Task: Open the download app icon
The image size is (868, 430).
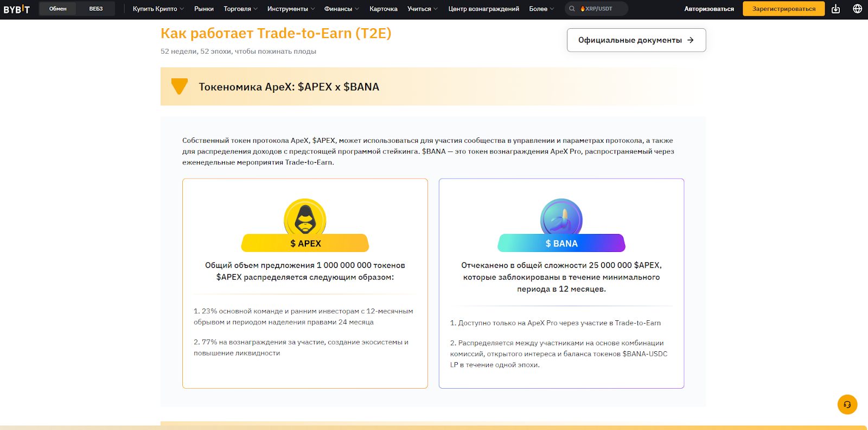Action: (835, 9)
